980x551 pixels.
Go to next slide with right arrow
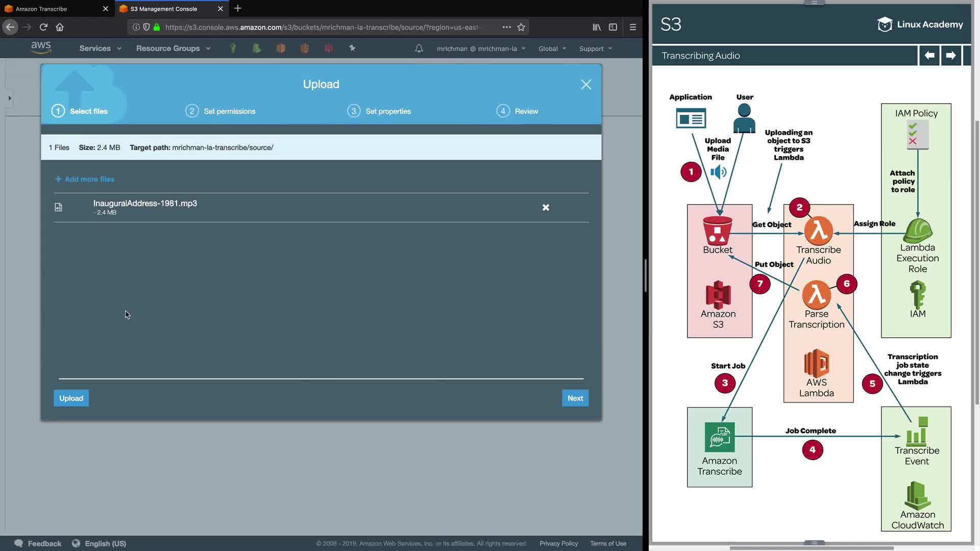click(950, 55)
